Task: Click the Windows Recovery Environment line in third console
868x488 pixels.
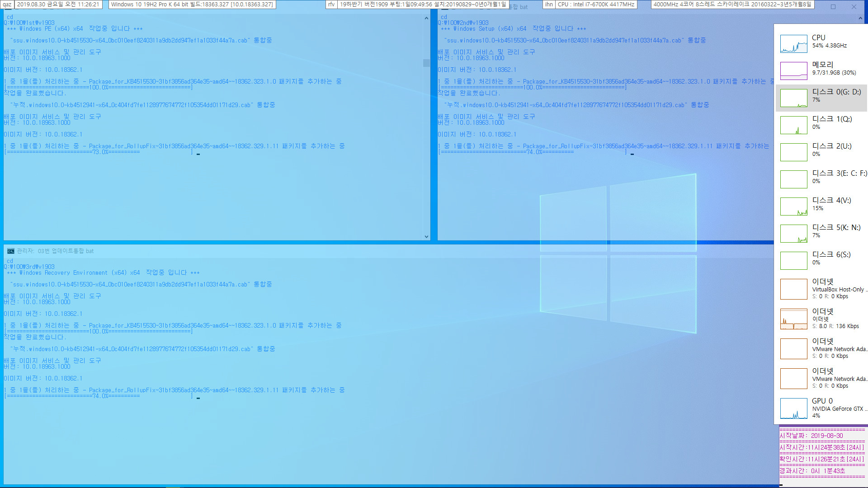Action: 103,273
